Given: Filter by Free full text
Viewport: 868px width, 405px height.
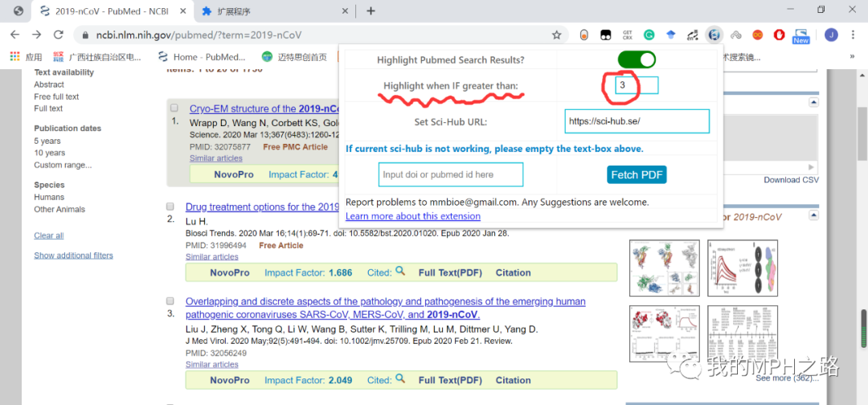Looking at the screenshot, I should 56,96.
